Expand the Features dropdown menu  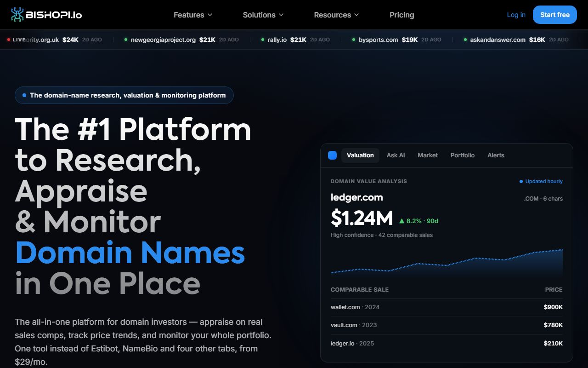(x=193, y=15)
